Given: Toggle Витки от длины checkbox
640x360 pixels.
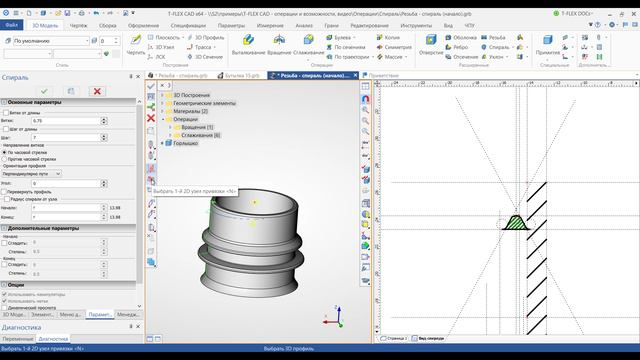Looking at the screenshot, I should (x=6, y=113).
